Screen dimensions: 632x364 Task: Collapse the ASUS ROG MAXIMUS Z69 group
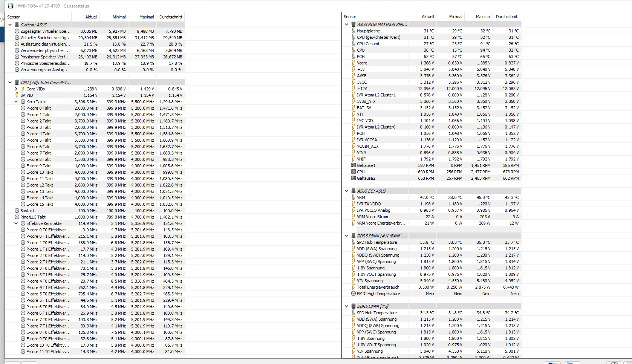point(347,24)
